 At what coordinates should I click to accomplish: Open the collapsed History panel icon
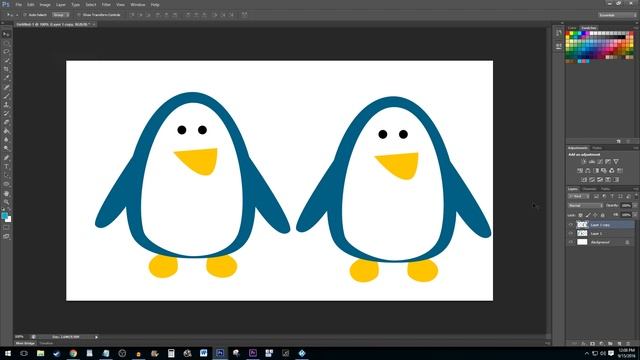(x=559, y=33)
